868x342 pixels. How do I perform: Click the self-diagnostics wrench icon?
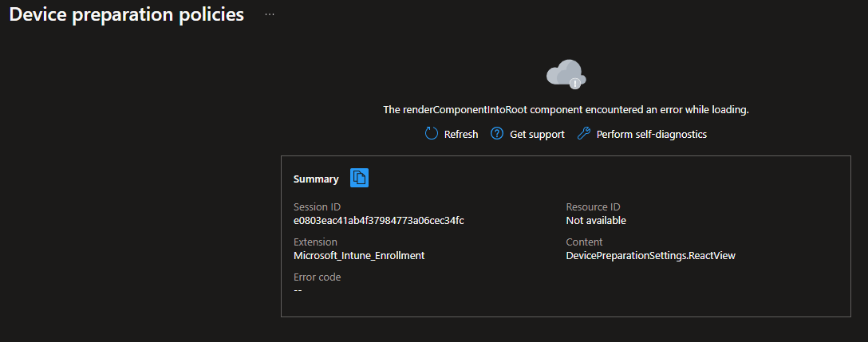point(584,134)
